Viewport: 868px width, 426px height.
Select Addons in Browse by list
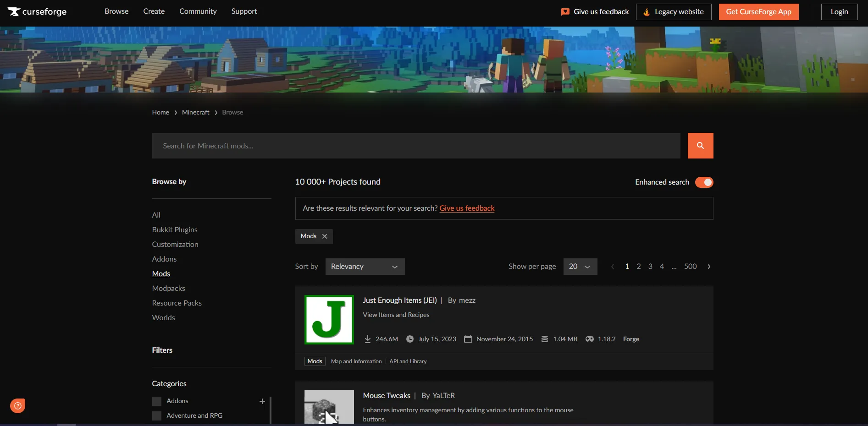[x=164, y=259]
